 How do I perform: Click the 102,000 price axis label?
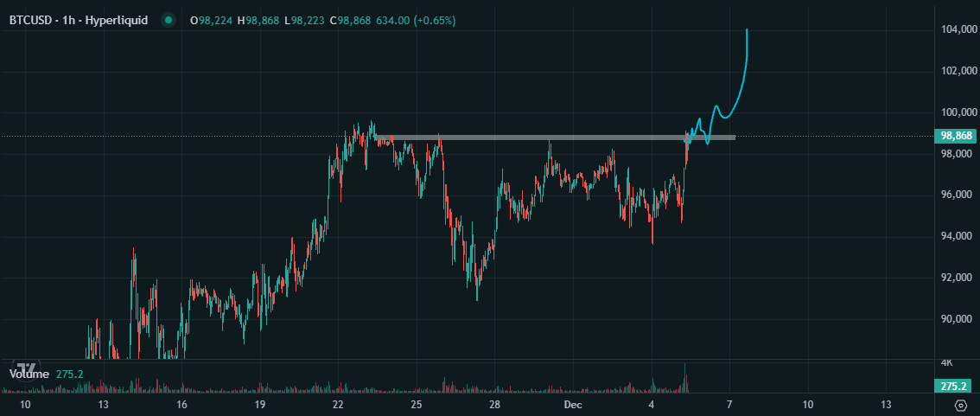(x=958, y=71)
